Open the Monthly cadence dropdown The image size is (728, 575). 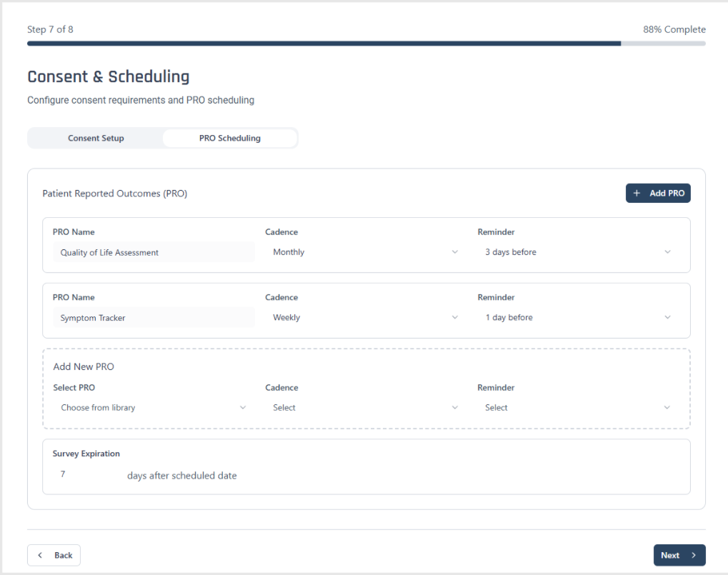366,252
